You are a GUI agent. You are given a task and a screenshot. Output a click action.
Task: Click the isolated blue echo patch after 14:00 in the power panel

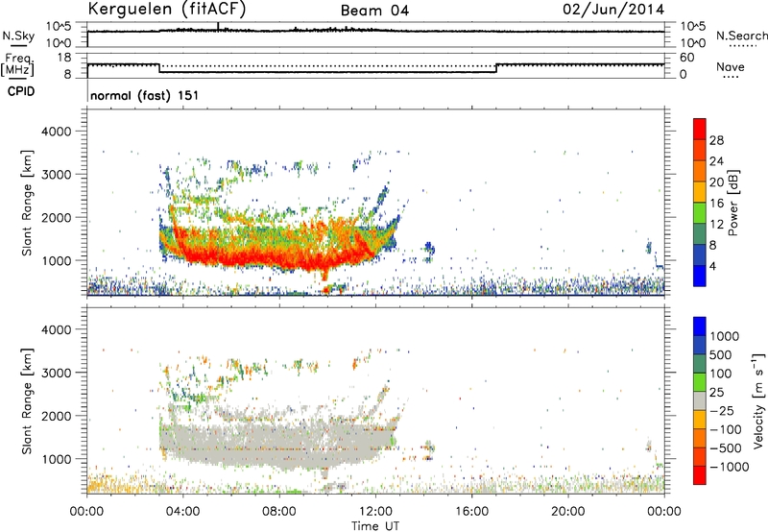(429, 251)
